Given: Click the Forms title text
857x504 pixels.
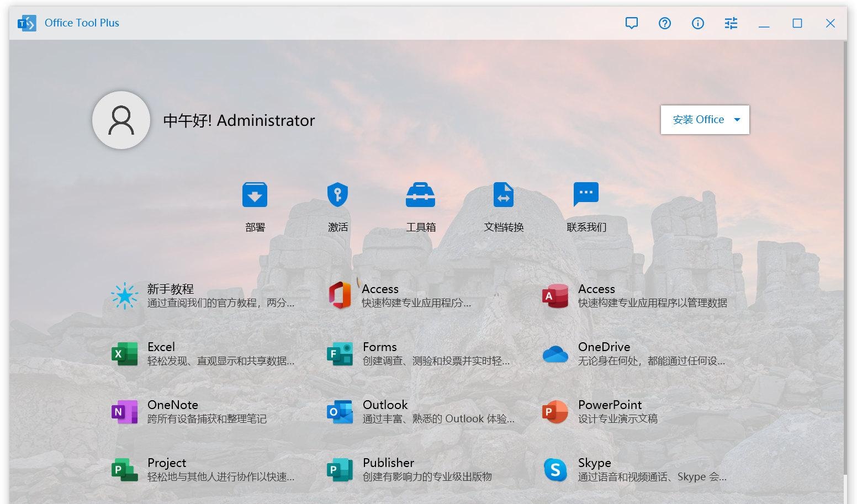Looking at the screenshot, I should pyautogui.click(x=380, y=347).
